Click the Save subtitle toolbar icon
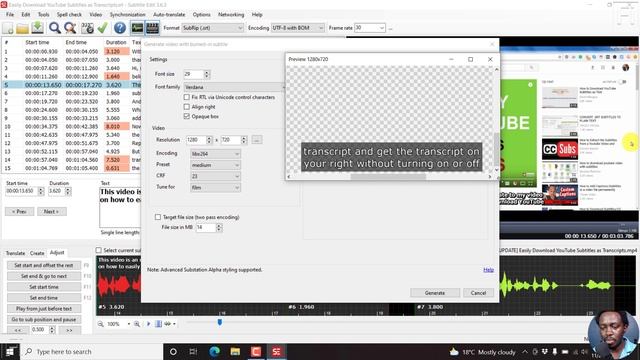This screenshot has height=360, width=640. (x=38, y=28)
